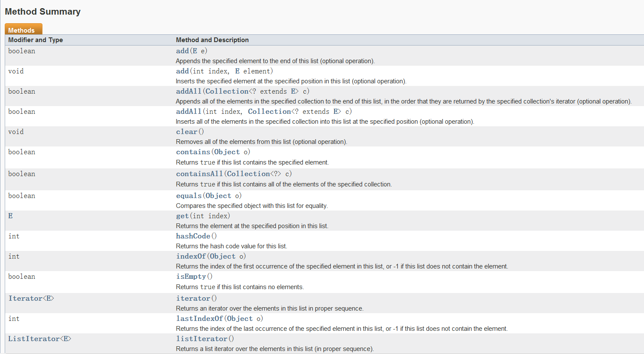644x354 pixels.
Task: Click 'Returns the hash code value for this list' text
Action: [x=231, y=246]
